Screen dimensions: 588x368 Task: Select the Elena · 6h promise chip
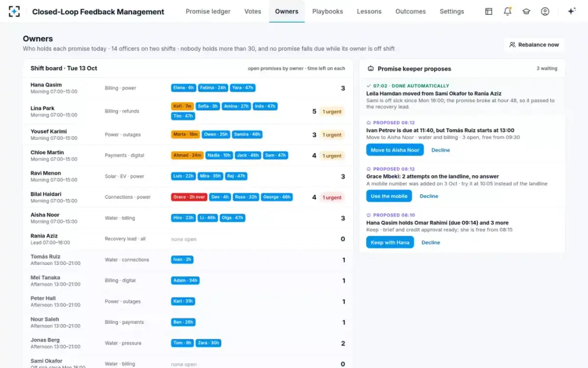click(184, 88)
